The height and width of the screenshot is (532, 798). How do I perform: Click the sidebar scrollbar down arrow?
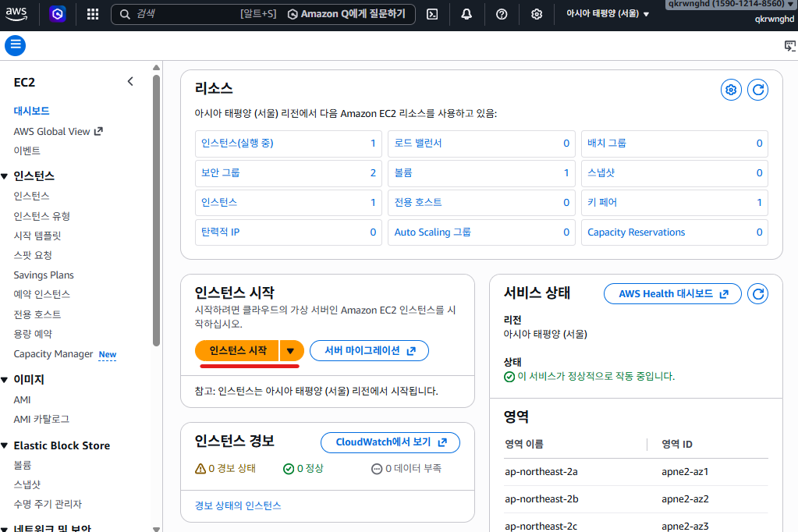click(156, 529)
